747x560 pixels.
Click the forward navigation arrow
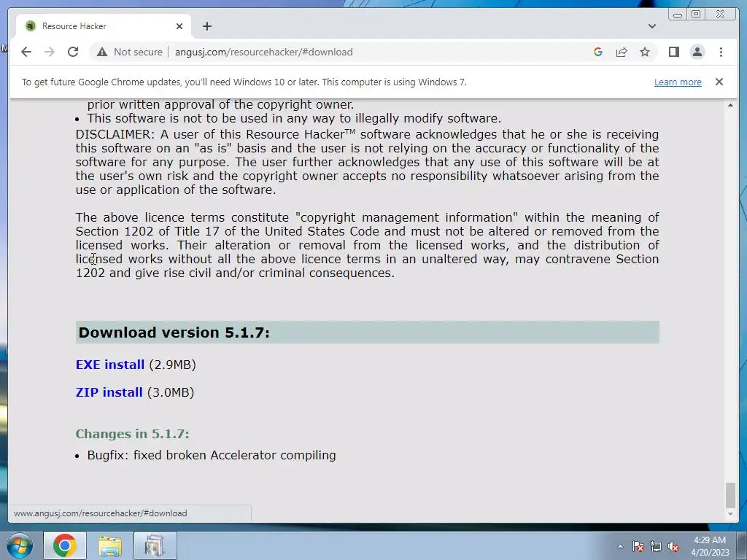click(50, 52)
